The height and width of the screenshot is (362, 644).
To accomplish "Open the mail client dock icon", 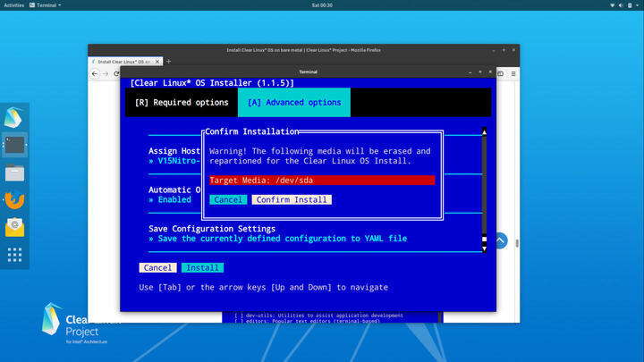I will pyautogui.click(x=14, y=227).
